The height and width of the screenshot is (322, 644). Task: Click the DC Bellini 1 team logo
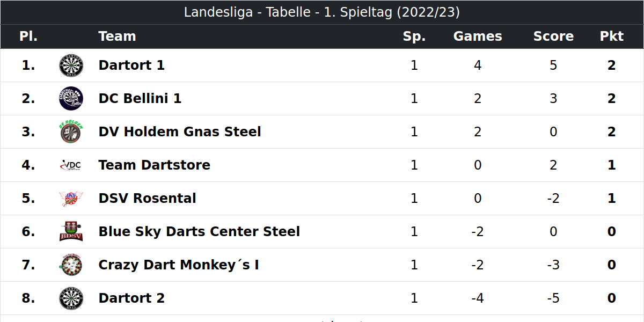click(71, 99)
